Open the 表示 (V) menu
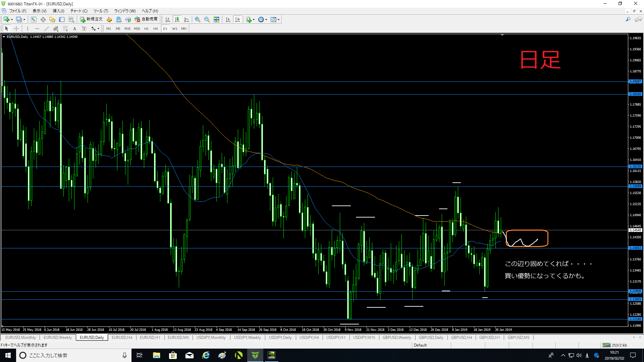Screen dimensions: 644x362 point(40,11)
